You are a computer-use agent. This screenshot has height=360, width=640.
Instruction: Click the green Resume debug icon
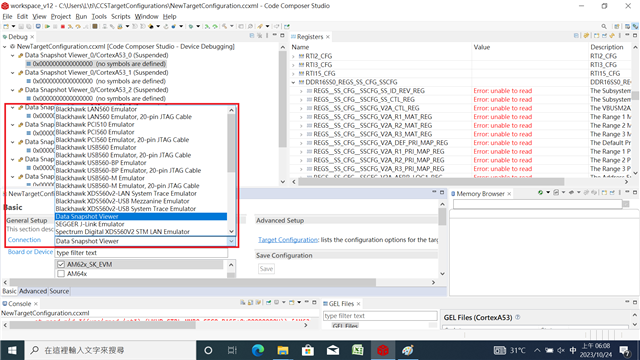tap(48, 27)
